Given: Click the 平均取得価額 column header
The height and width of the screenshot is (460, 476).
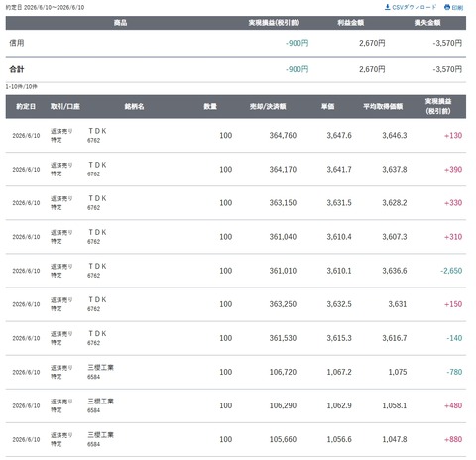Looking at the screenshot, I should tap(383, 106).
